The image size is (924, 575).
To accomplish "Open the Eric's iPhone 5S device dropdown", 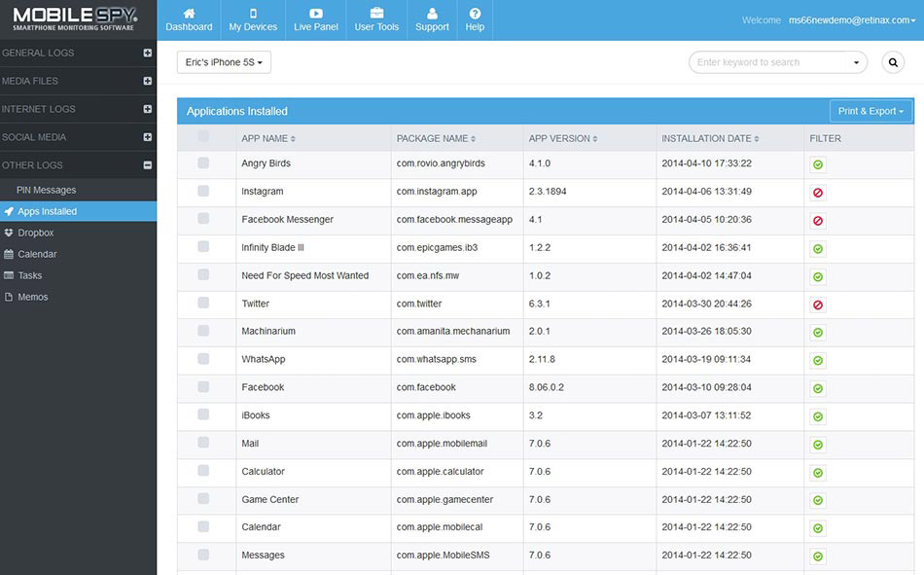I will click(224, 62).
